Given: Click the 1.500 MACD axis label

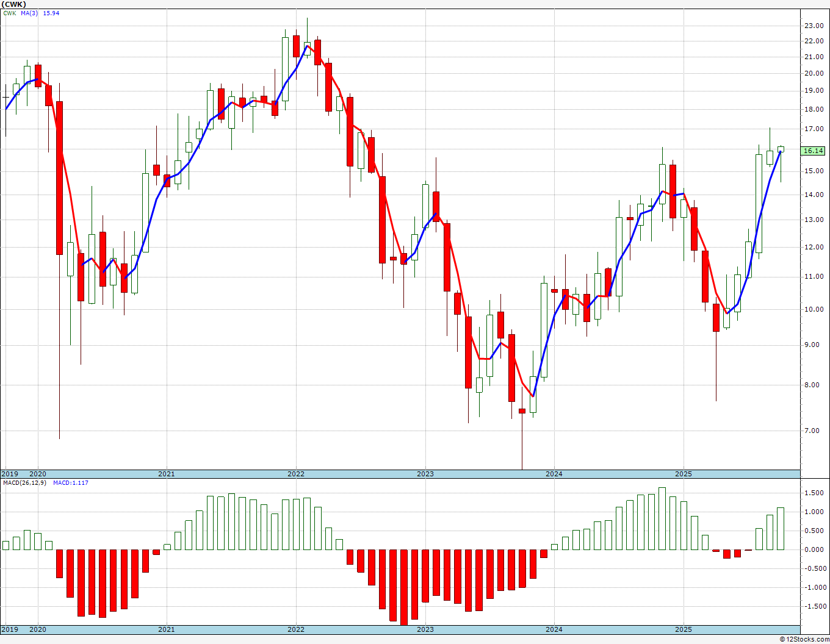Looking at the screenshot, I should click(815, 493).
